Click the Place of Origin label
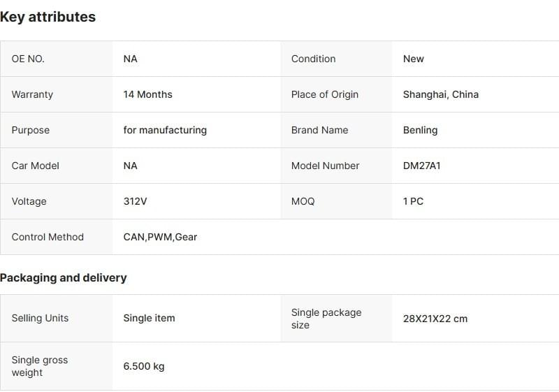This screenshot has height=392, width=559. 325,94
